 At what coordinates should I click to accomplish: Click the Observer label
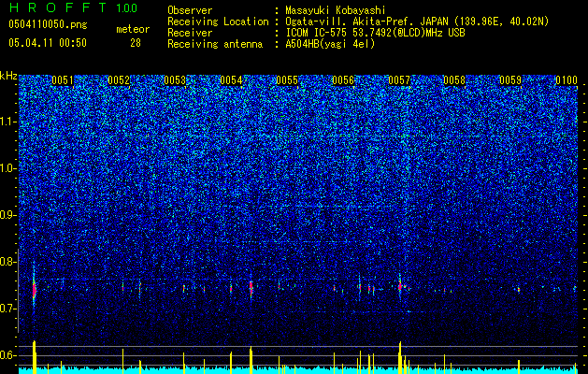click(190, 10)
